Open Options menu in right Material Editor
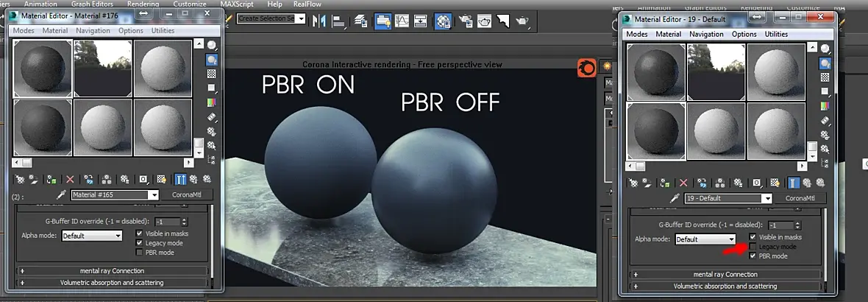The width and height of the screenshot is (868, 302). (744, 34)
